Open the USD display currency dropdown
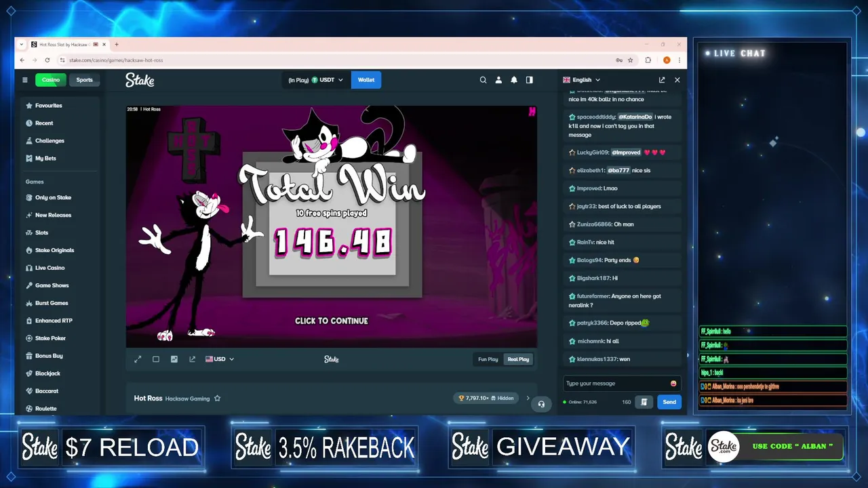The width and height of the screenshot is (868, 488). coord(220,359)
